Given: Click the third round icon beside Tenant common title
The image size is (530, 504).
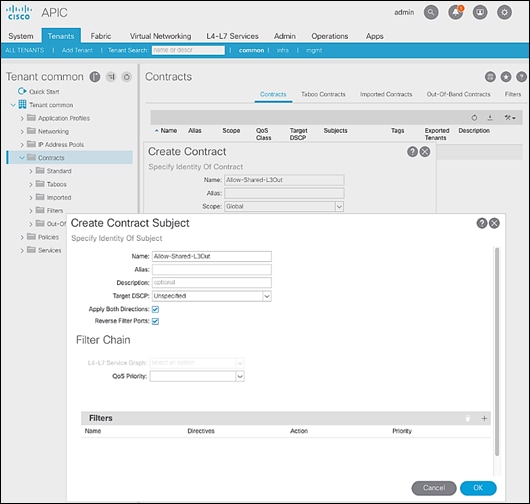Looking at the screenshot, I should pyautogui.click(x=126, y=77).
